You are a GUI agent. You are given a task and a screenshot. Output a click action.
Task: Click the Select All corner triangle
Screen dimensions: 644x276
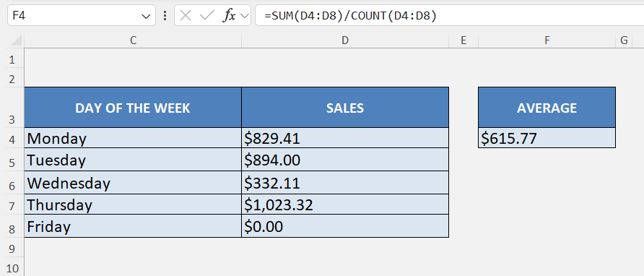point(16,40)
